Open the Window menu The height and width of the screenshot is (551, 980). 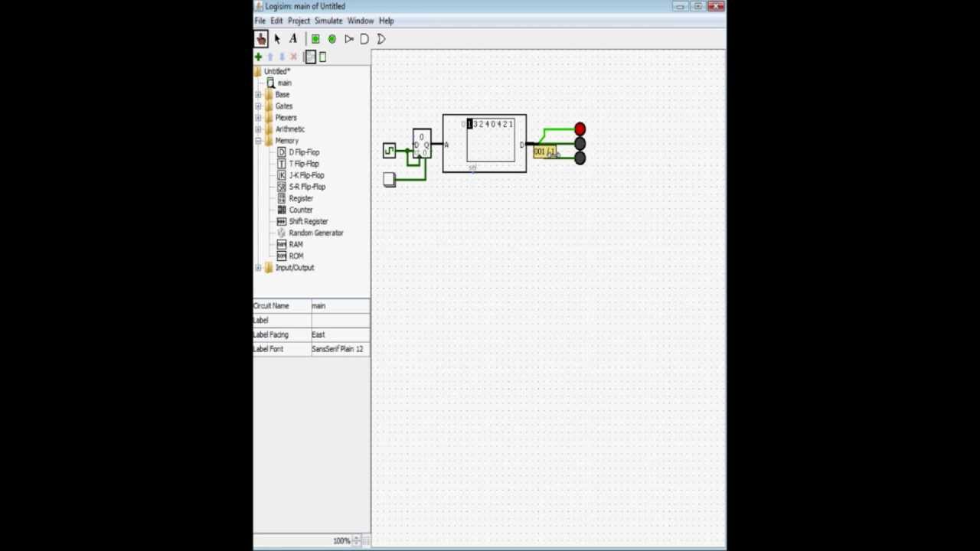pos(361,21)
